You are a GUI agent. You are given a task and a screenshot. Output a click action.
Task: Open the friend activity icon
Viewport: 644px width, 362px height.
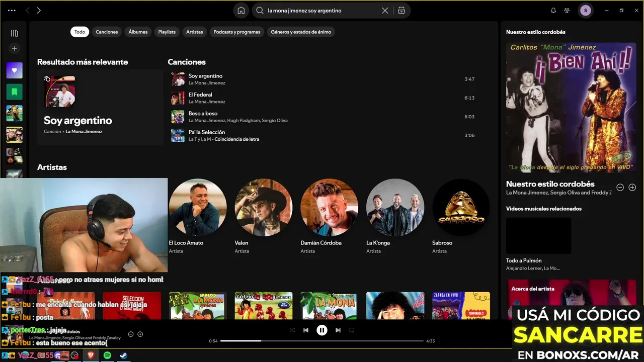point(567,11)
